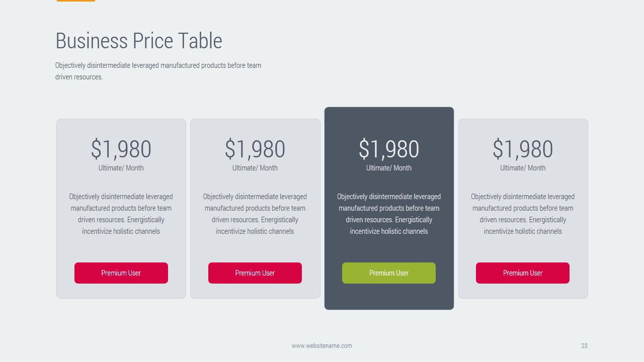Click the description text in the second card

[255, 214]
